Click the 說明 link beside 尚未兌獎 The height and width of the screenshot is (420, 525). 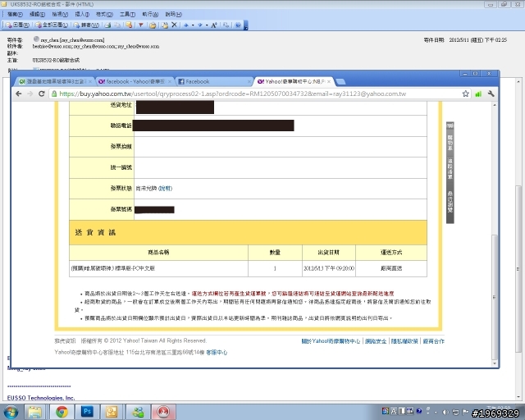coord(165,189)
